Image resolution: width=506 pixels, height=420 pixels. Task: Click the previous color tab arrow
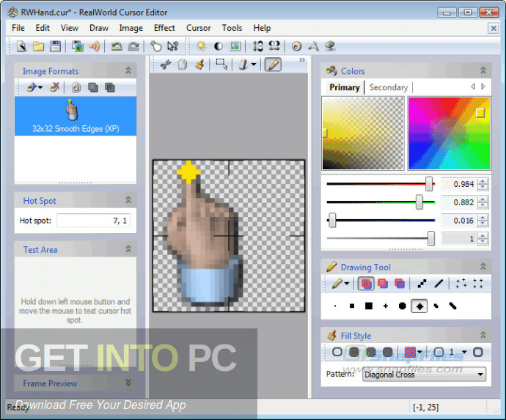tap(473, 86)
